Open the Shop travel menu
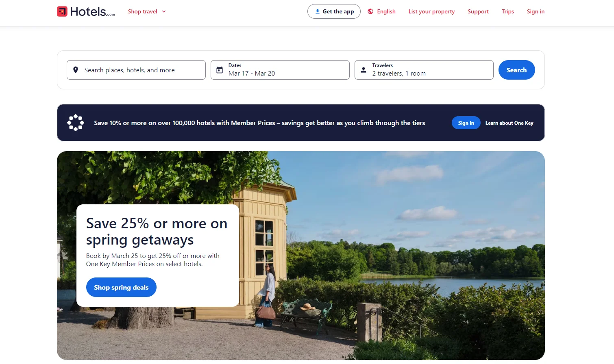The image size is (614, 364). point(147,11)
